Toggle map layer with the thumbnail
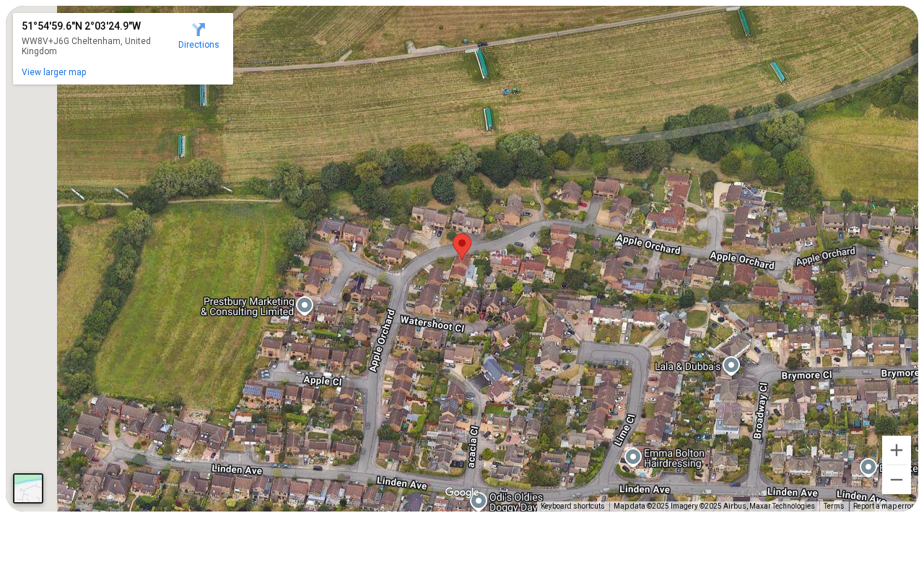Screen dimensions: 924x578 28,488
